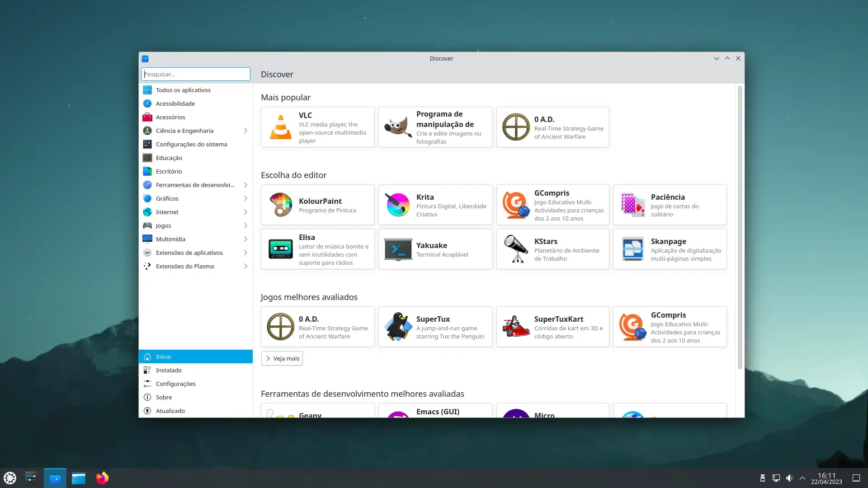Click the Krita icon
The height and width of the screenshot is (488, 868).
coord(398,205)
